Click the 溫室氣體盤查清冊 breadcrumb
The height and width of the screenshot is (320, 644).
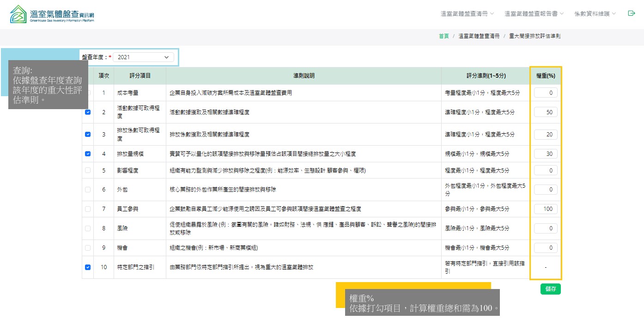point(479,36)
